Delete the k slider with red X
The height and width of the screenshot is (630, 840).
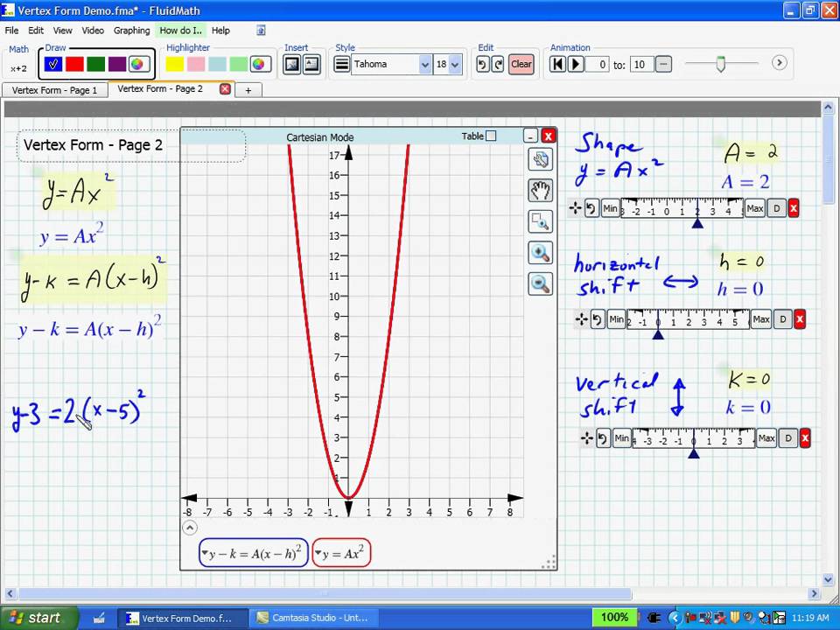point(805,438)
